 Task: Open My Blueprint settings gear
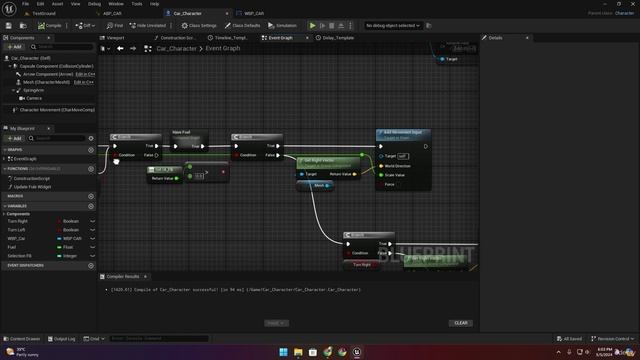(91, 138)
